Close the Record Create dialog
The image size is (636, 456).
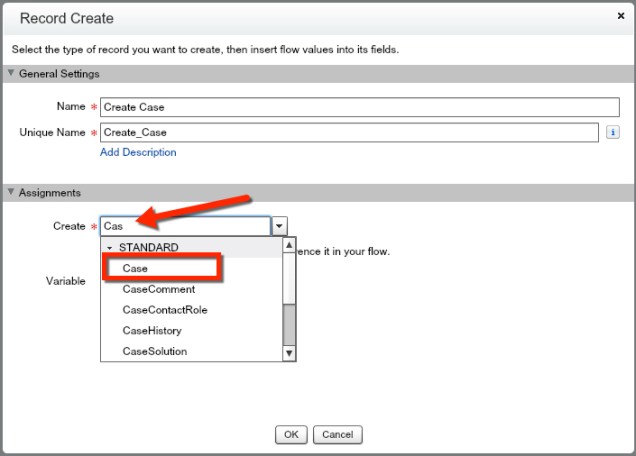pos(621,17)
